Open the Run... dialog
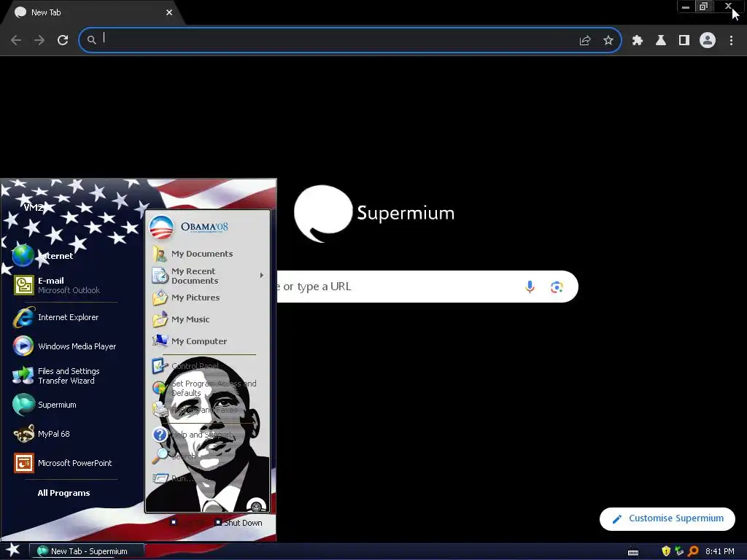This screenshot has width=747, height=560. [x=173, y=478]
